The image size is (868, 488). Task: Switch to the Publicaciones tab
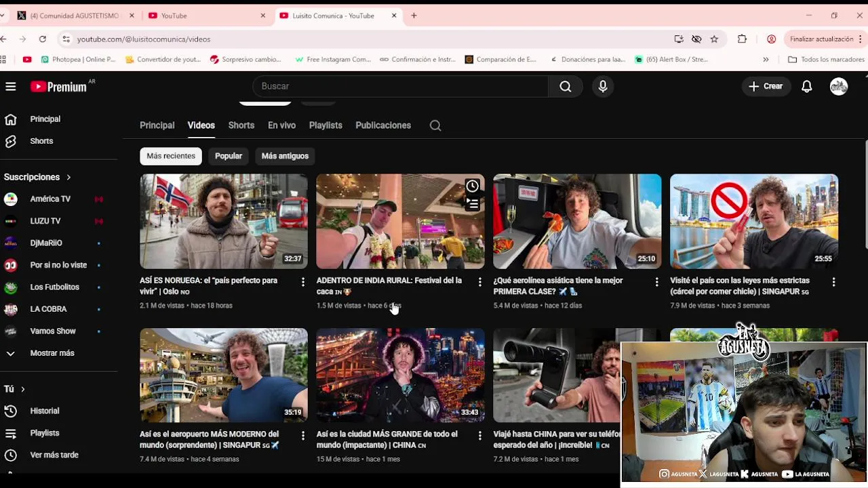(x=383, y=125)
